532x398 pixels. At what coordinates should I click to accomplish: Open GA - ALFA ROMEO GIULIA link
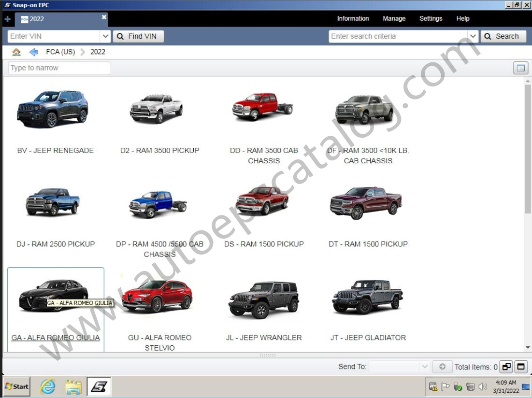pos(56,338)
